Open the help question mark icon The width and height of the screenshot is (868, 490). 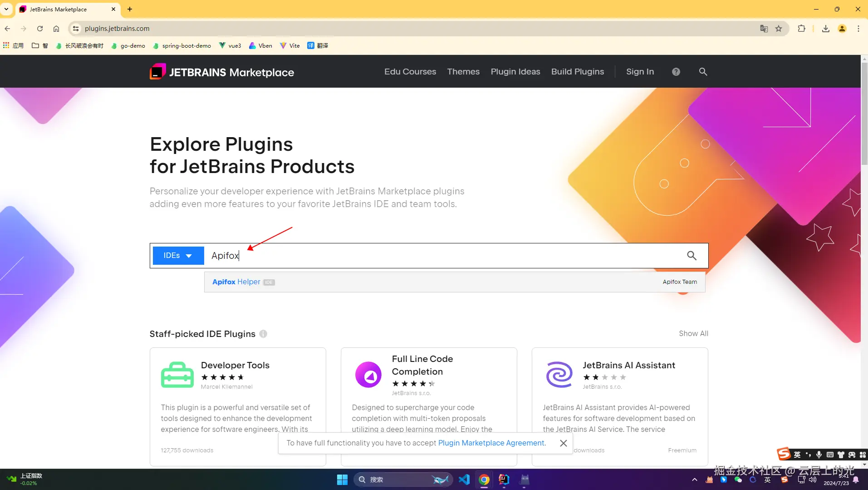pos(676,72)
